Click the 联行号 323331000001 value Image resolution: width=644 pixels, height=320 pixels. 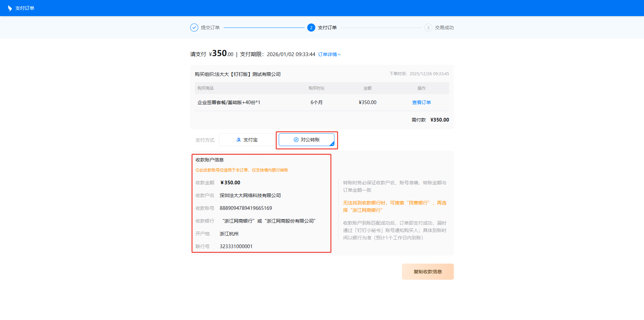(x=236, y=246)
